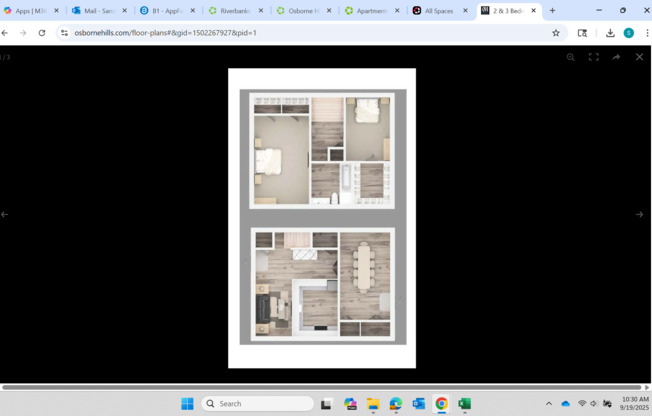Open a new browser tab
652x416 pixels.
click(553, 11)
